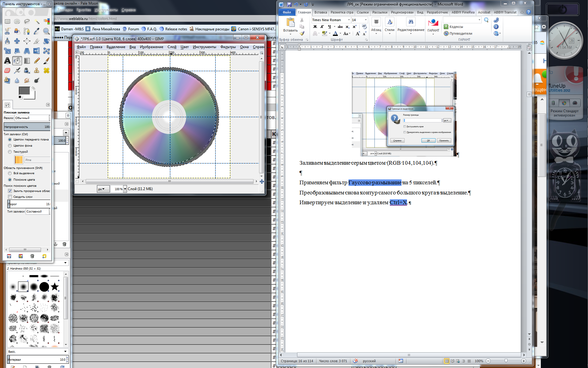
Task: Select the Text tool in GIMP toolbox
Action: pos(7,61)
